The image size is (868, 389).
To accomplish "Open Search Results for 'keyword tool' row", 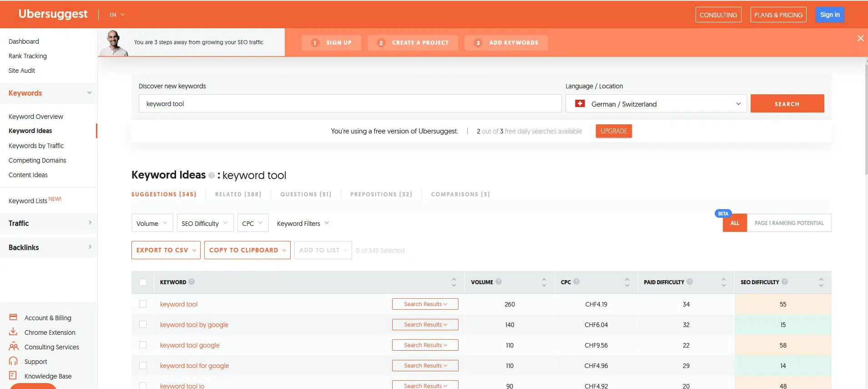I will coord(425,304).
